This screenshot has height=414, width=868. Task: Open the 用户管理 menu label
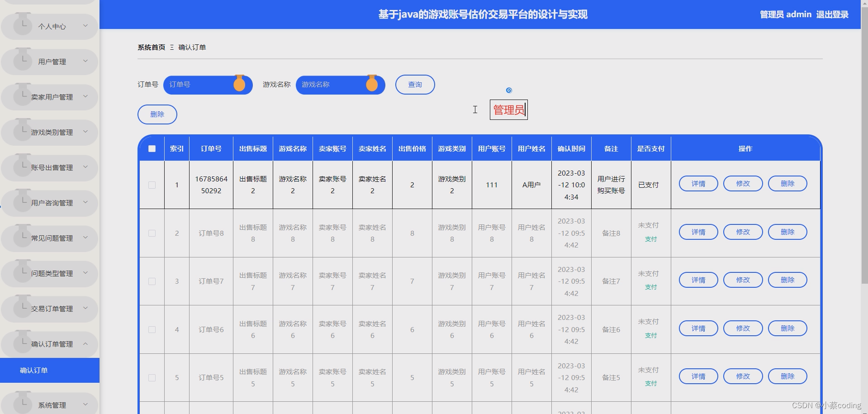coord(52,62)
